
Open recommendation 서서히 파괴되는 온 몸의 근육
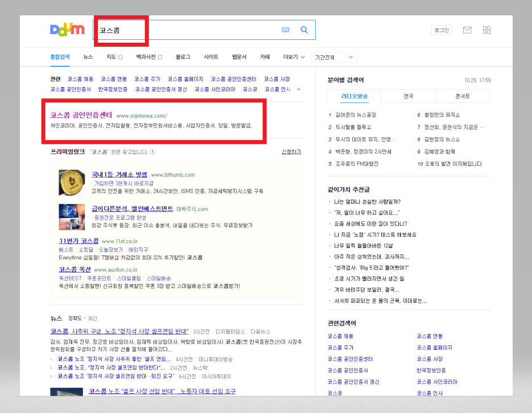[x=380, y=300]
